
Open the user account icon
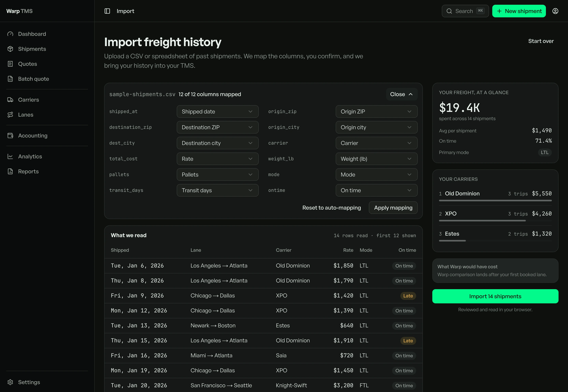tap(555, 11)
